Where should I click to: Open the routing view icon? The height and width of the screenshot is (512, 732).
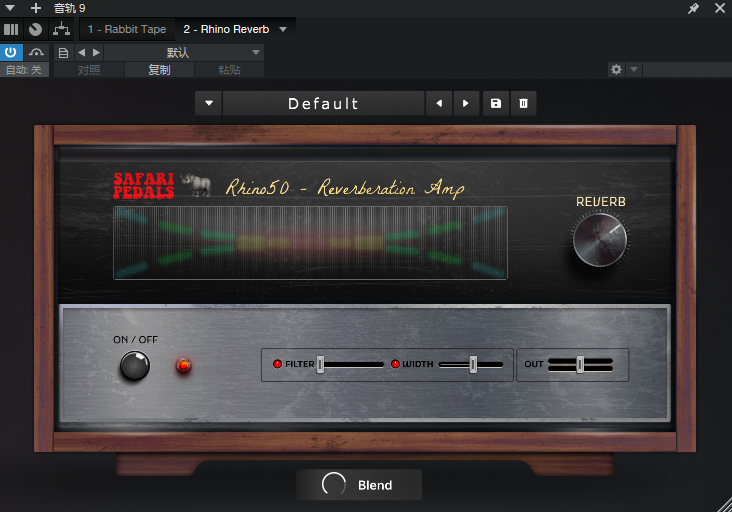[62, 29]
